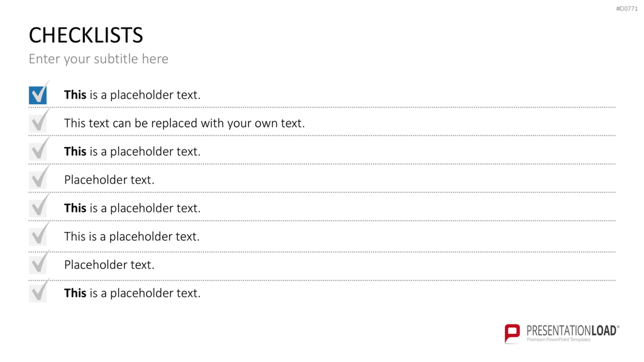Click the fourth row 'Placeholder text.' line

[109, 180]
